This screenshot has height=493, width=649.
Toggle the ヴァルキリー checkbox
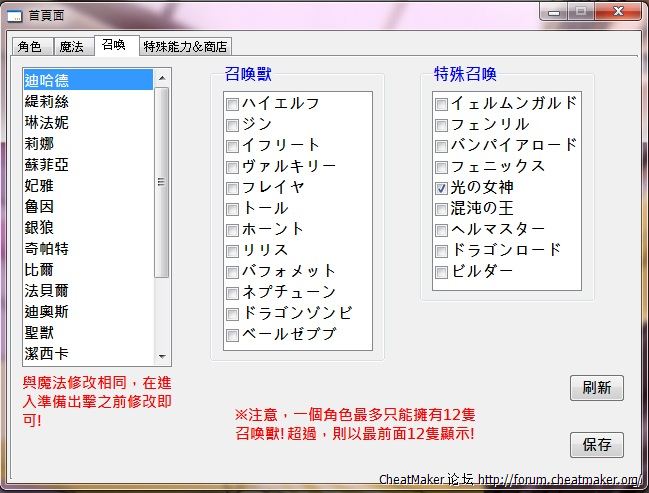(232, 167)
